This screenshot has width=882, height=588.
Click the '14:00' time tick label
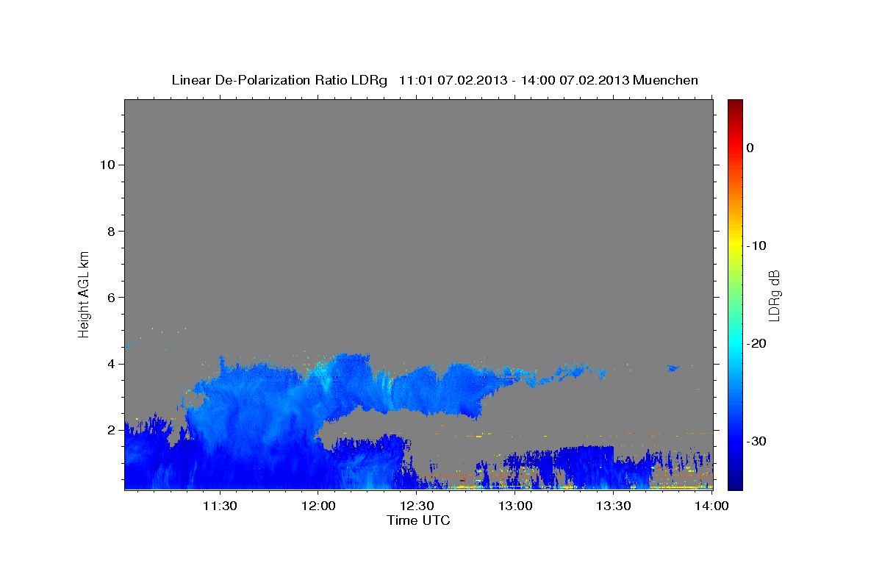point(711,506)
